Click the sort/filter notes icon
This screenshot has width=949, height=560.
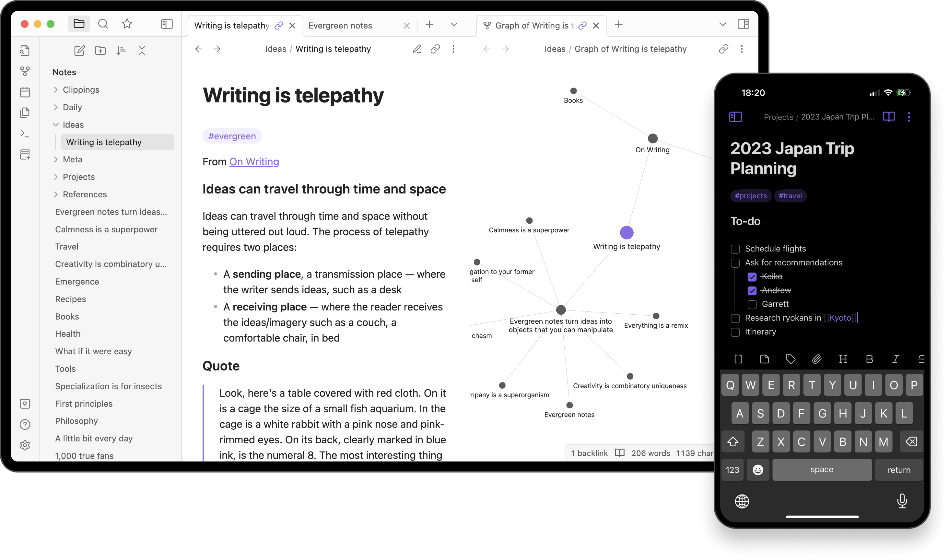click(x=121, y=50)
